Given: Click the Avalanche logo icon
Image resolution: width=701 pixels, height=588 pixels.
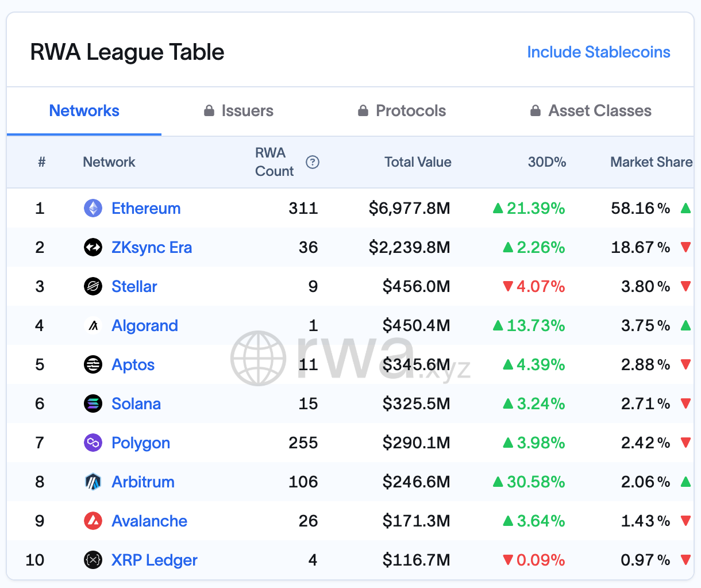Looking at the screenshot, I should tap(93, 521).
